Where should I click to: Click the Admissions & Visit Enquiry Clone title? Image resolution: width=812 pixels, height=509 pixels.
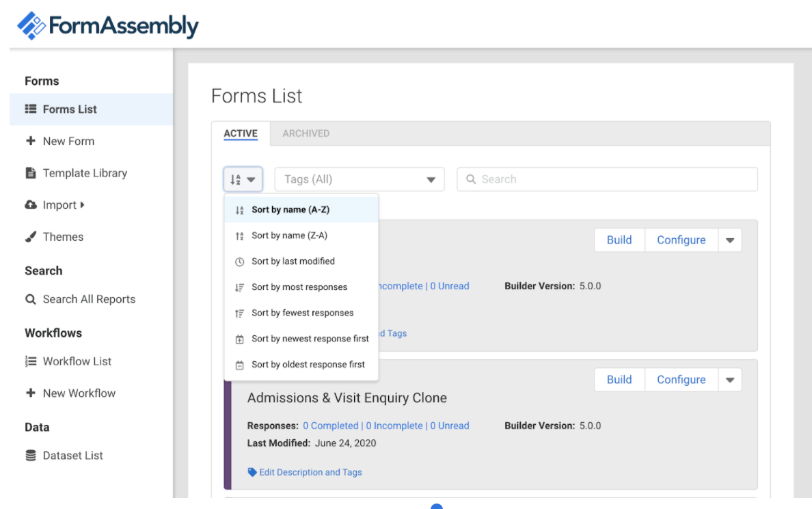(347, 397)
